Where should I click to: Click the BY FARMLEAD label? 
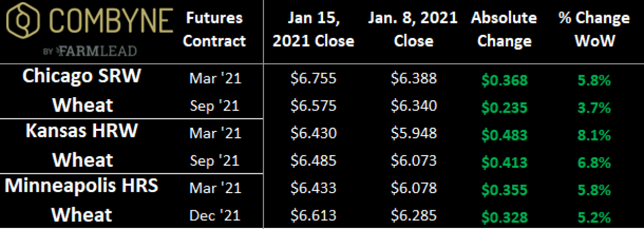89,51
